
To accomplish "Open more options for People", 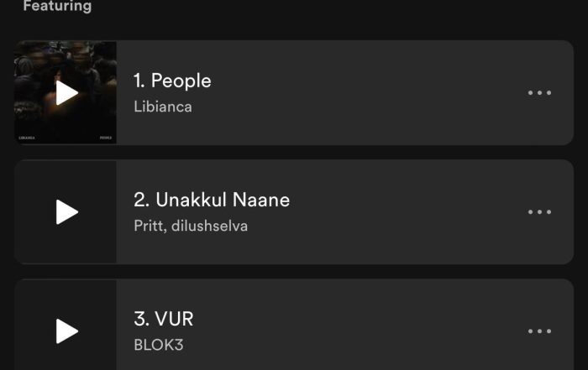I will point(539,92).
